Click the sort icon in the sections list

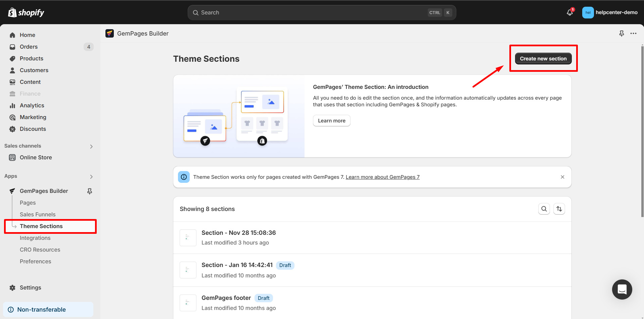pos(559,209)
